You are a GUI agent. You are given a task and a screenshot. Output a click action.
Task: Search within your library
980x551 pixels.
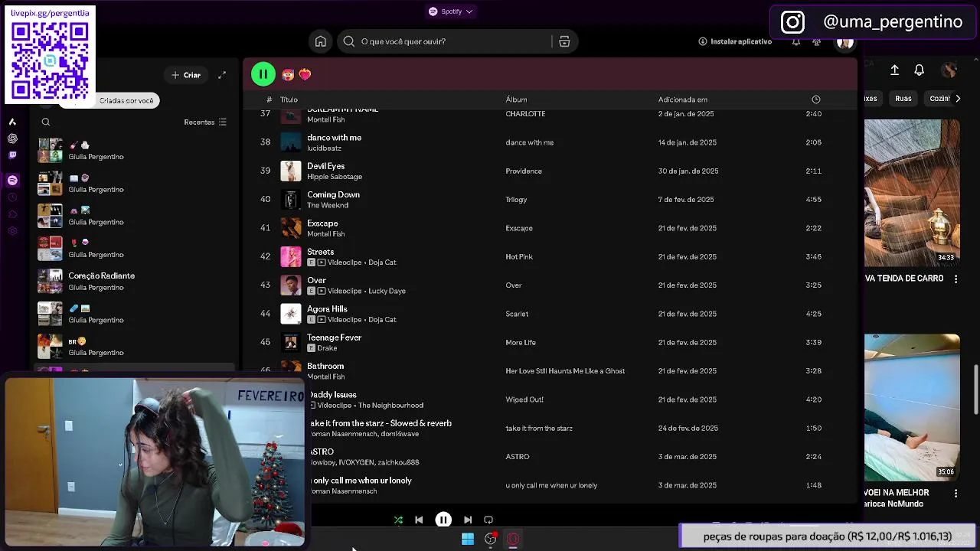click(46, 122)
